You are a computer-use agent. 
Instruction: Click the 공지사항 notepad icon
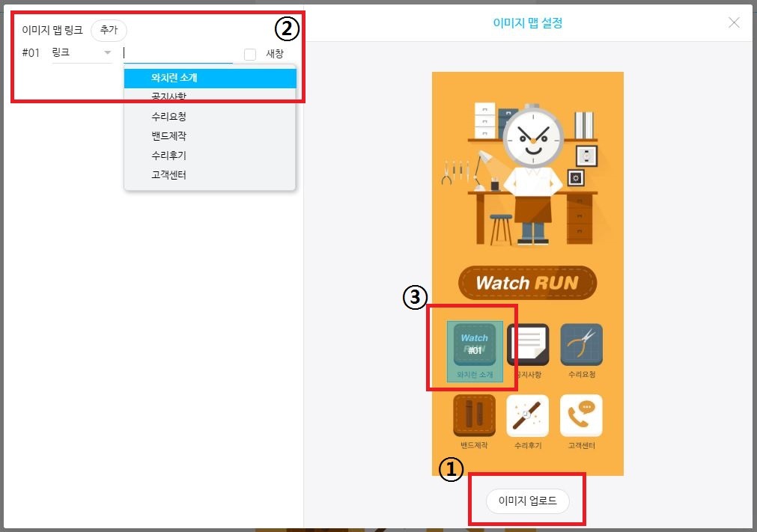click(528, 344)
